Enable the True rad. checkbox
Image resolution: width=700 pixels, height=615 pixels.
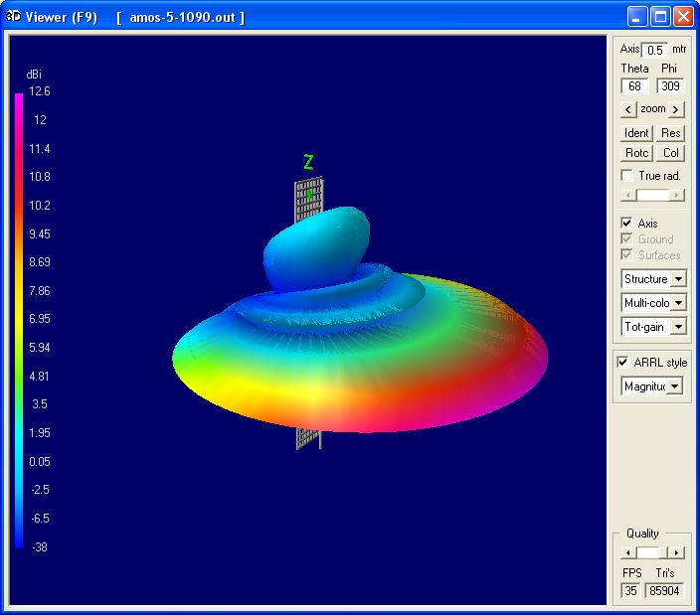626,176
